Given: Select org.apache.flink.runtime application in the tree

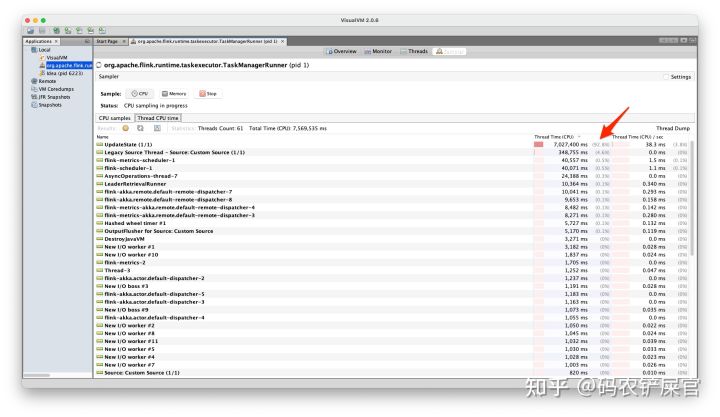Looking at the screenshot, I should [69, 65].
